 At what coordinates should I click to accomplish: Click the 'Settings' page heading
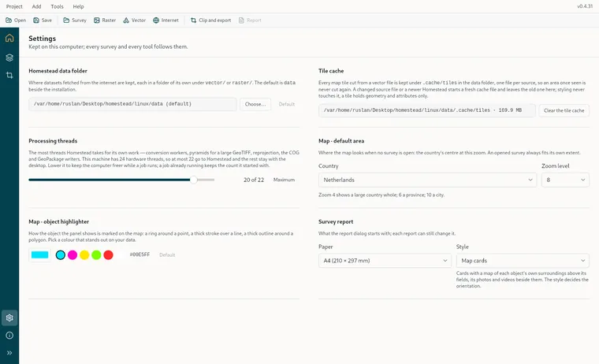42,39
